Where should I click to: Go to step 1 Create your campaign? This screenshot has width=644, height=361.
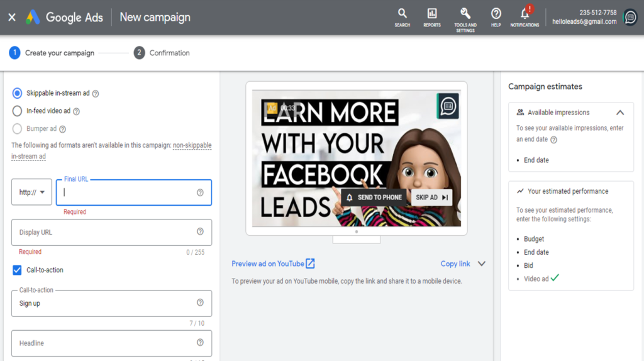click(52, 53)
